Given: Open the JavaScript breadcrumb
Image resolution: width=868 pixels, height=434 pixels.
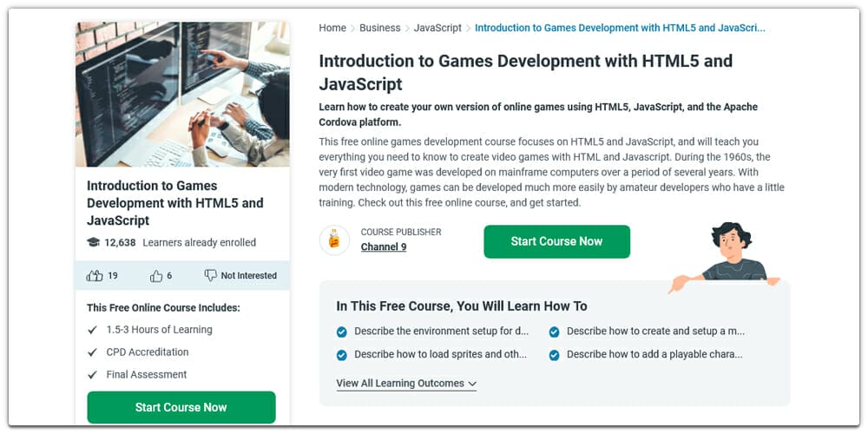Looking at the screenshot, I should click(x=437, y=29).
